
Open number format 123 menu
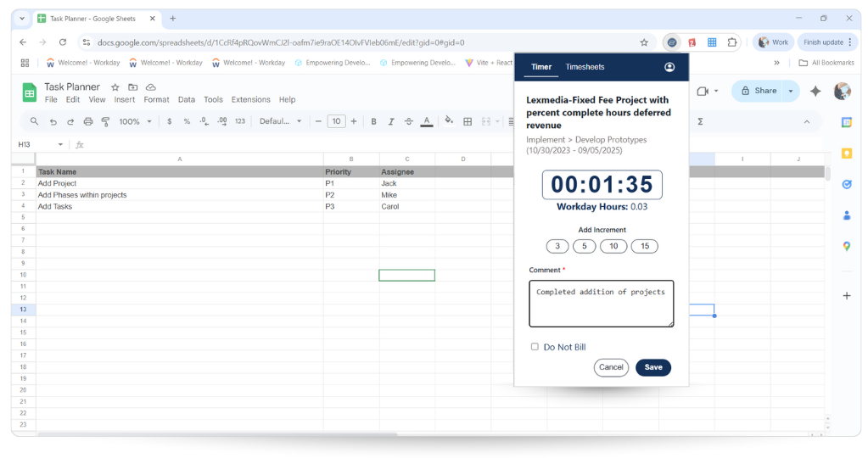click(239, 121)
